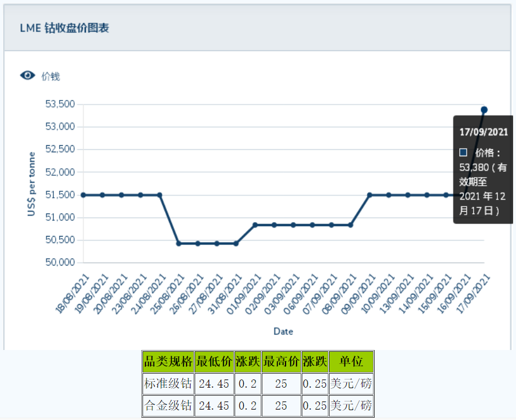Select the 最高价 column header
Image resolution: width=516 pixels, height=420 pixels.
[x=281, y=362]
